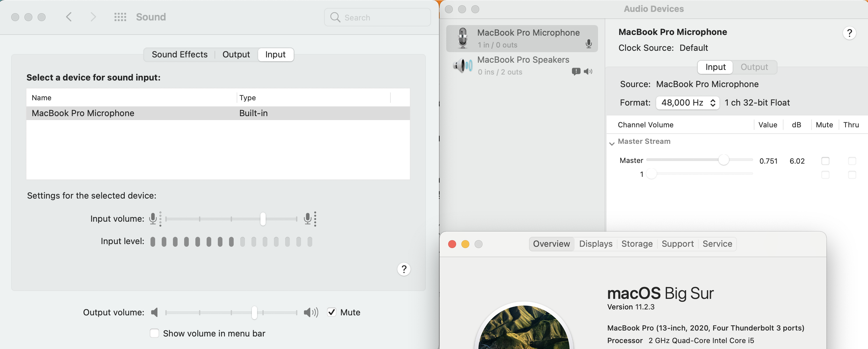This screenshot has height=349, width=868.
Task: Click the Built-in type cell
Action: (x=253, y=113)
